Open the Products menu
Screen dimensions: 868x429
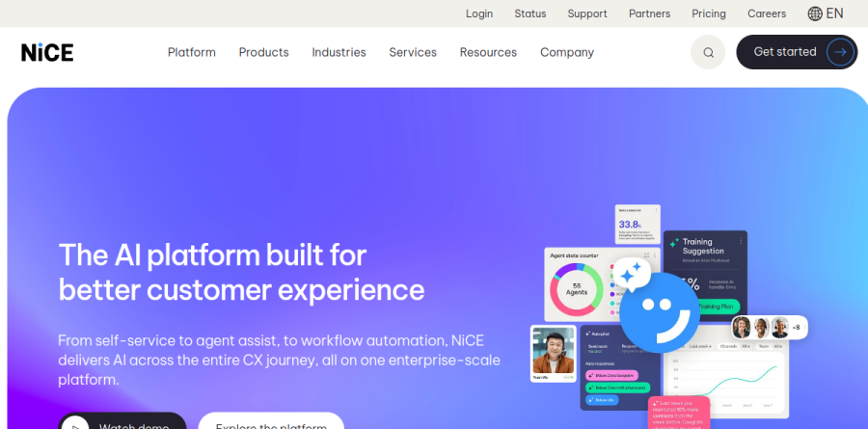click(263, 53)
